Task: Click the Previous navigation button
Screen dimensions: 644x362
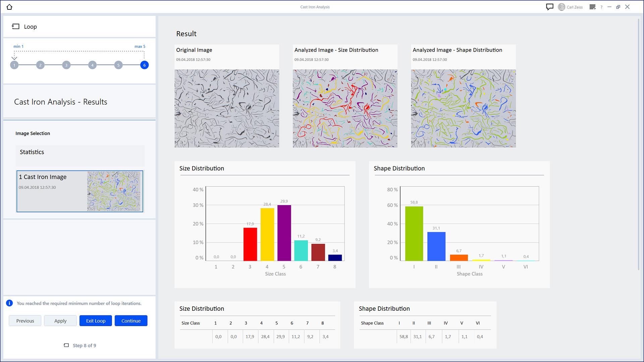Action: pyautogui.click(x=25, y=321)
